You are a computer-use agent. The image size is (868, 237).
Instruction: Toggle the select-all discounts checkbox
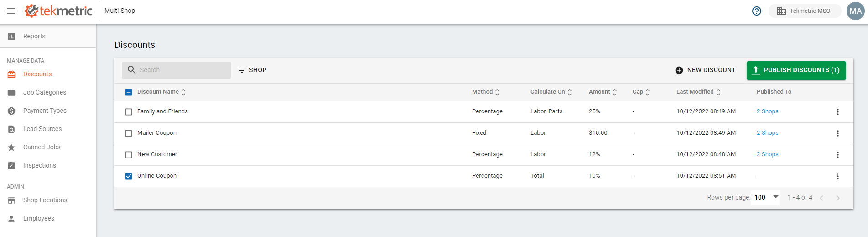(x=129, y=92)
